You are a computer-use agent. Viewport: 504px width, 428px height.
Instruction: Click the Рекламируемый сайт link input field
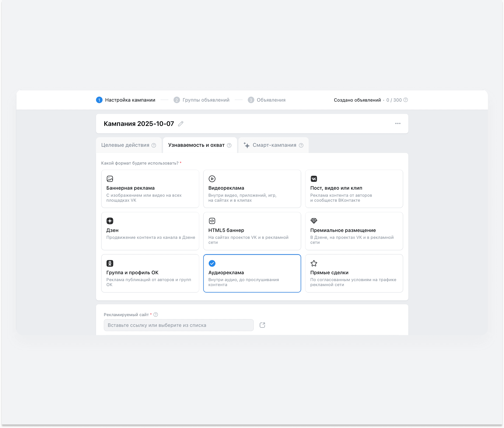[179, 325]
